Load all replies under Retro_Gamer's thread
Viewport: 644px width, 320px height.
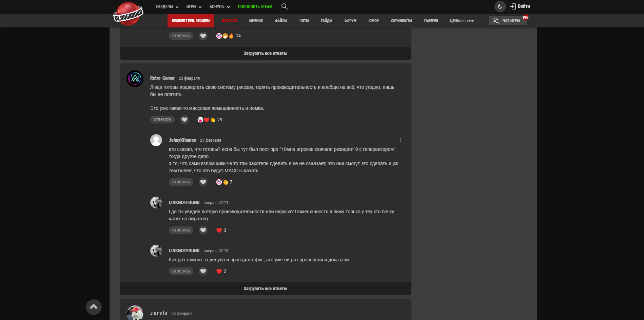click(x=265, y=289)
